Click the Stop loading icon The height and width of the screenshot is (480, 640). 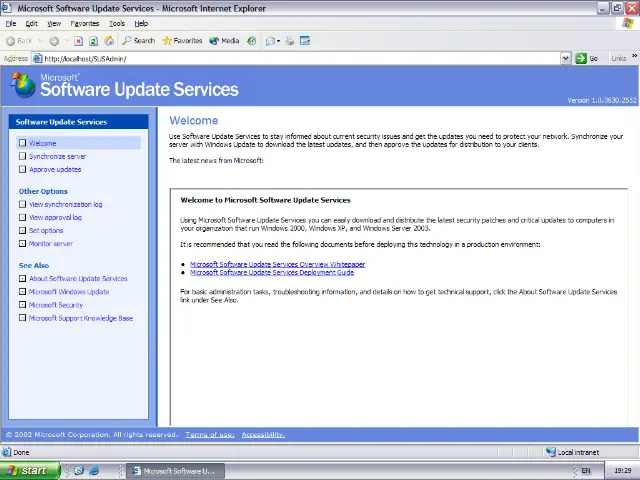[x=78, y=41]
